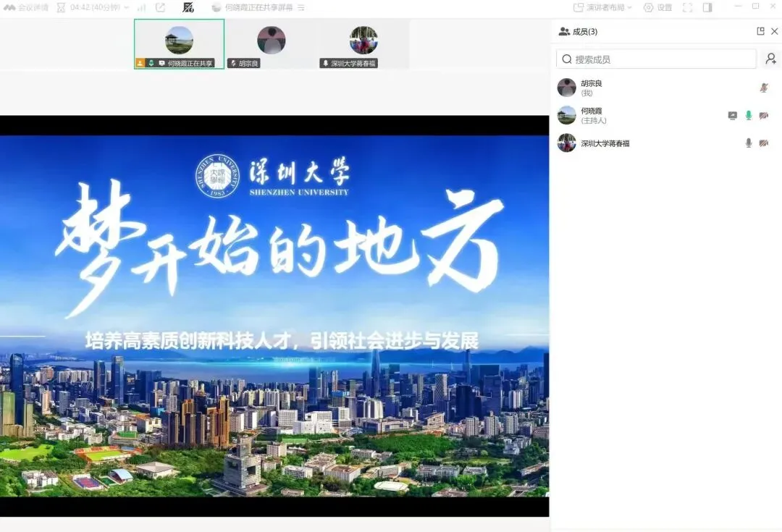This screenshot has width=782, height=532.
Task: Select 深圳大学蒋春福 in the member list
Action: 666,143
